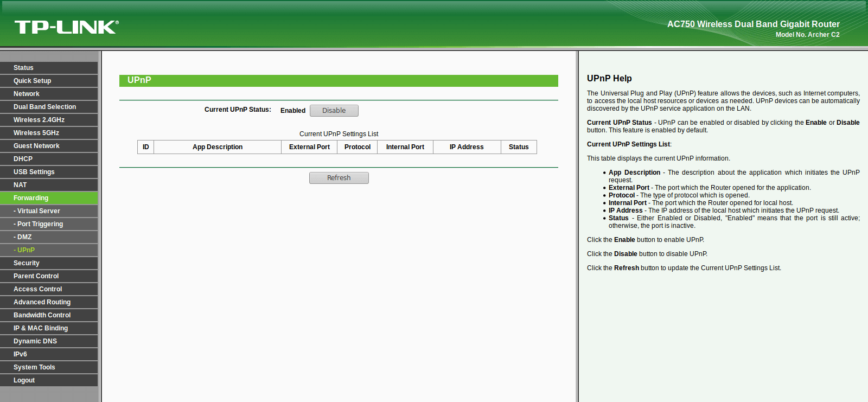Screen dimensions: 868x402
Task: Click the TP-LINK logo
Action: click(66, 27)
